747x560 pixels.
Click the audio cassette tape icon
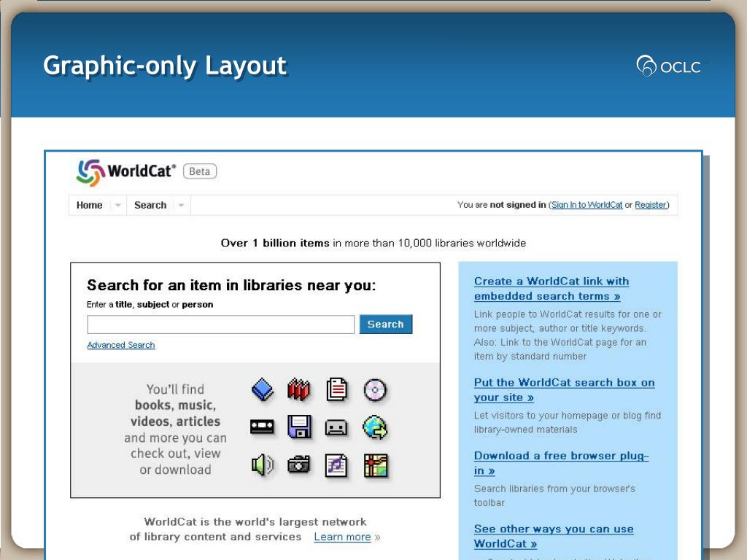click(336, 427)
